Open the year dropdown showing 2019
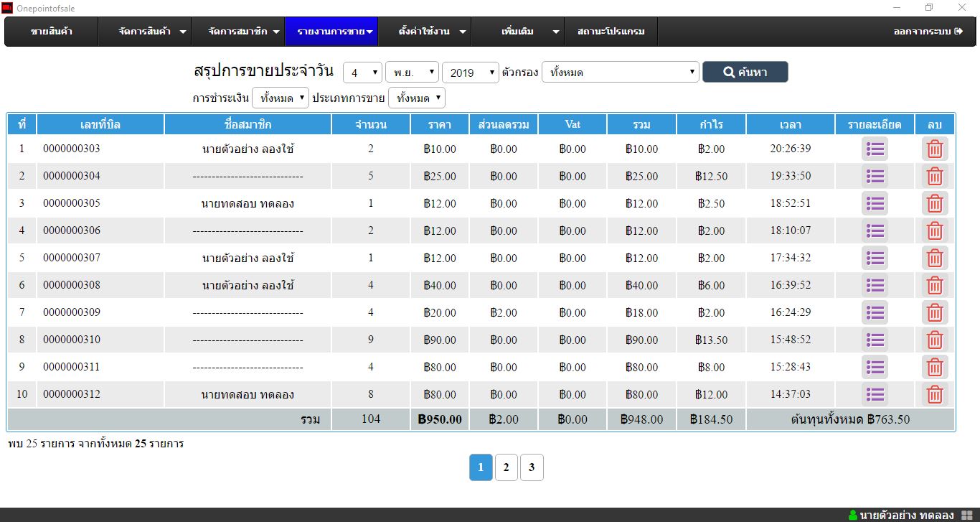 [x=470, y=73]
